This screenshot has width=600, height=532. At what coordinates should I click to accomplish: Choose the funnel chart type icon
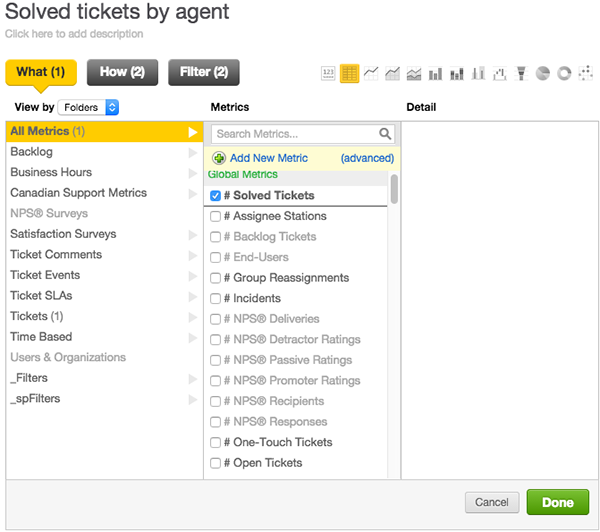pos(521,73)
